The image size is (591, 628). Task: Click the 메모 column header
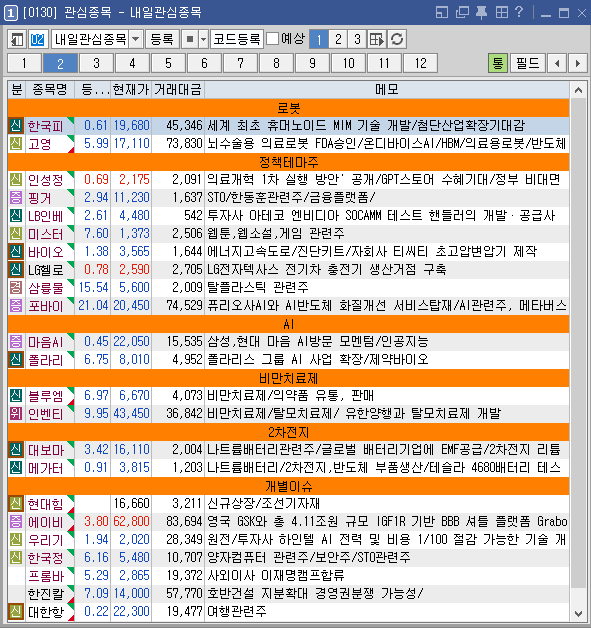[x=387, y=89]
